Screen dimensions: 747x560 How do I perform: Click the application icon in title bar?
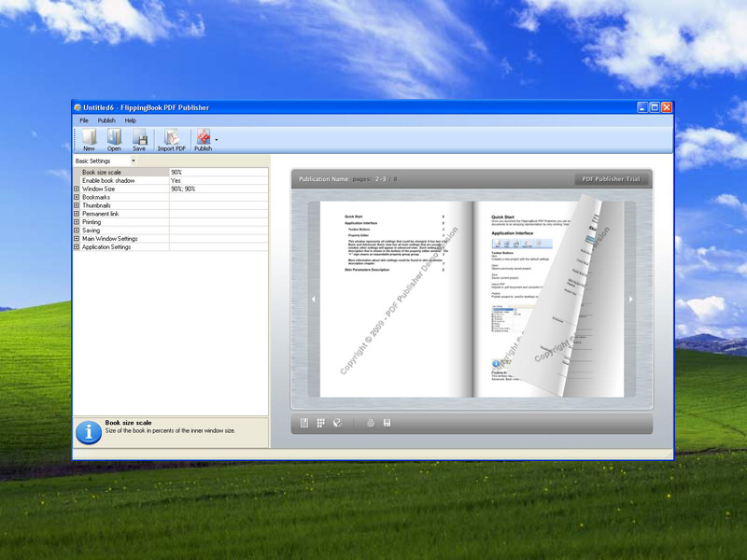(x=78, y=107)
